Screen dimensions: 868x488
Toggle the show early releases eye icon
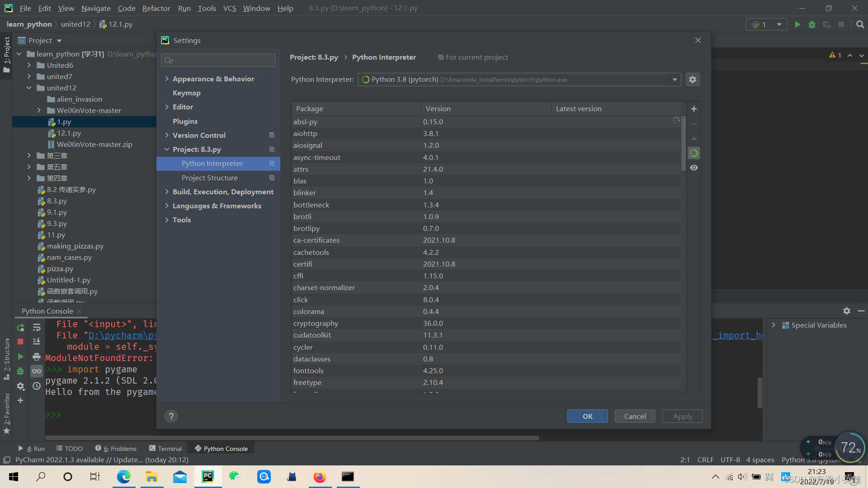click(693, 168)
